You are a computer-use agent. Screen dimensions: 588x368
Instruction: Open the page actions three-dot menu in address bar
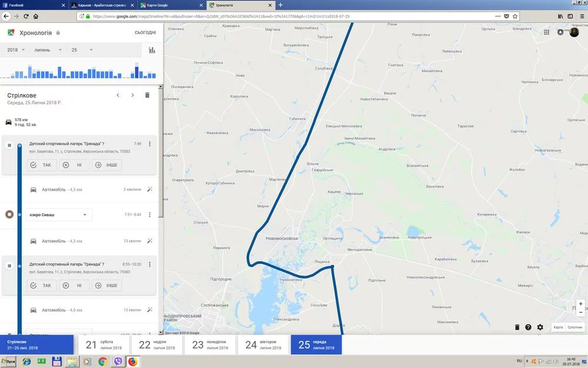pos(497,16)
